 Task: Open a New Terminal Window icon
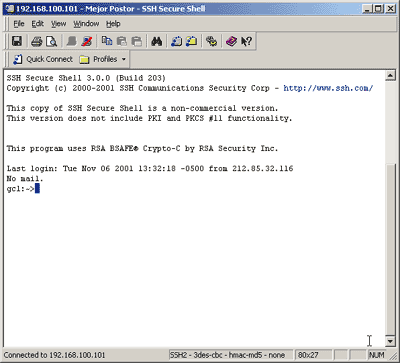tap(176, 41)
